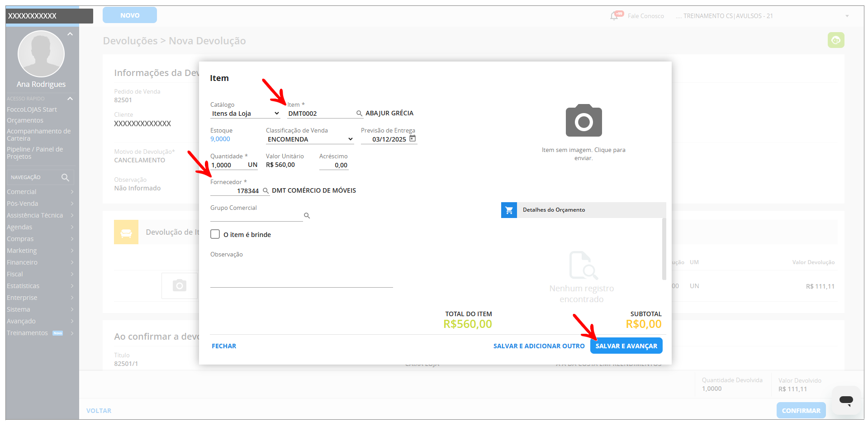868x422 pixels.
Task: Open Classificação de Venda dropdown
Action: point(309,139)
